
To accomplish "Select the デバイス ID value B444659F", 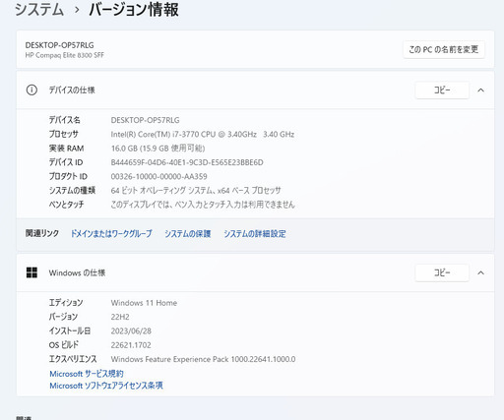I will [x=187, y=162].
